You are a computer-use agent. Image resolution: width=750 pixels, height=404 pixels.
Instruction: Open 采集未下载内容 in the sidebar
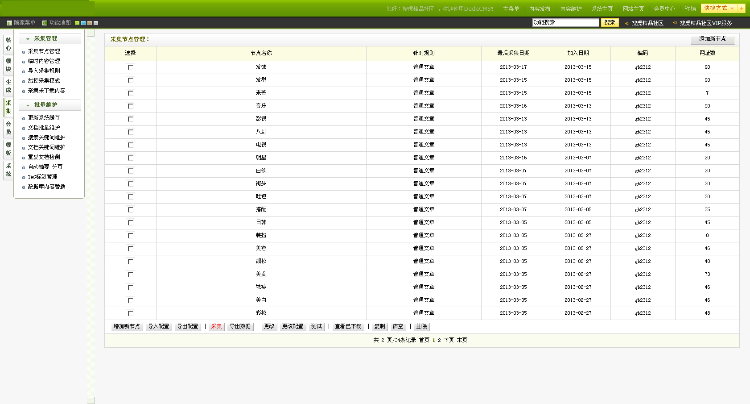click(x=46, y=90)
